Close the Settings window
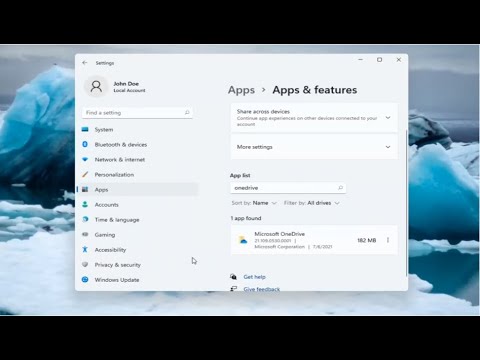This screenshot has height=360, width=480. pos(399,60)
